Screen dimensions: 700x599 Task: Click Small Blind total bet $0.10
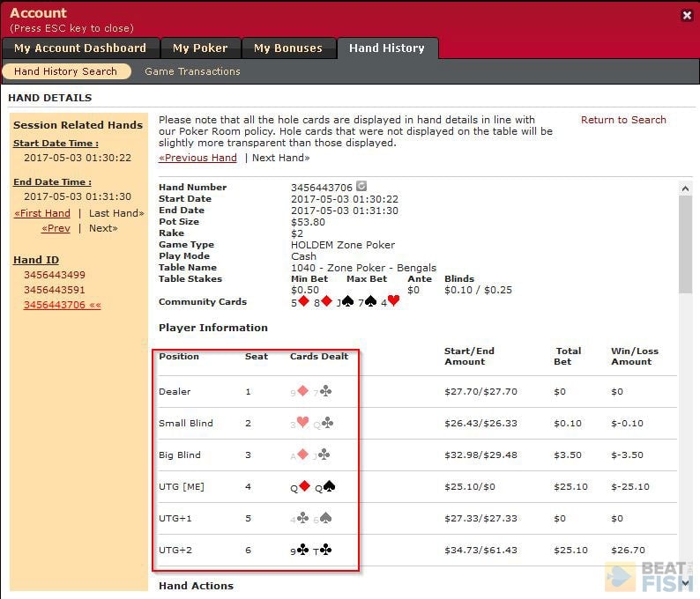point(568,424)
